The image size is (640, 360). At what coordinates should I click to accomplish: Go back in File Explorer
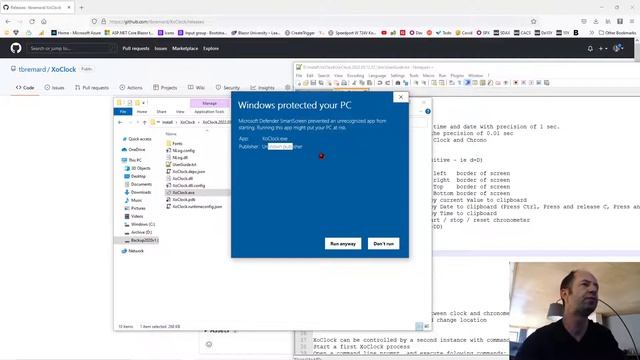(x=120, y=122)
